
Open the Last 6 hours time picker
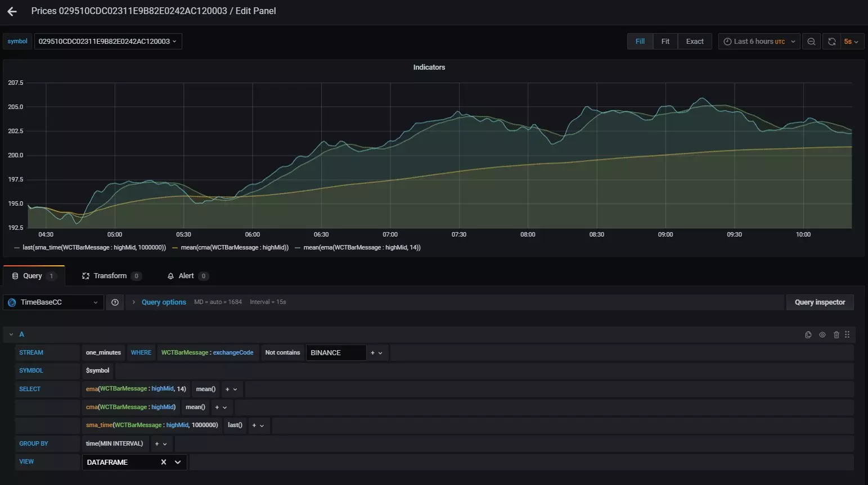point(759,42)
